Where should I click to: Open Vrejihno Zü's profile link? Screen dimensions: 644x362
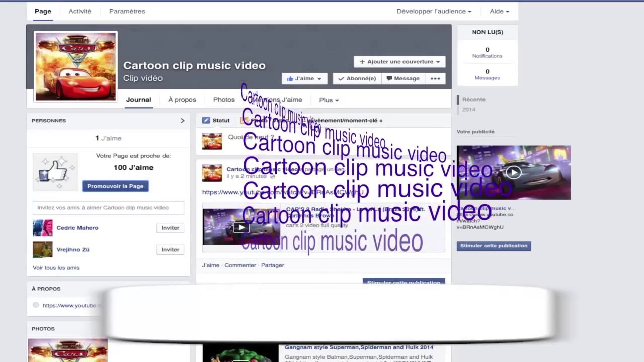click(x=73, y=250)
